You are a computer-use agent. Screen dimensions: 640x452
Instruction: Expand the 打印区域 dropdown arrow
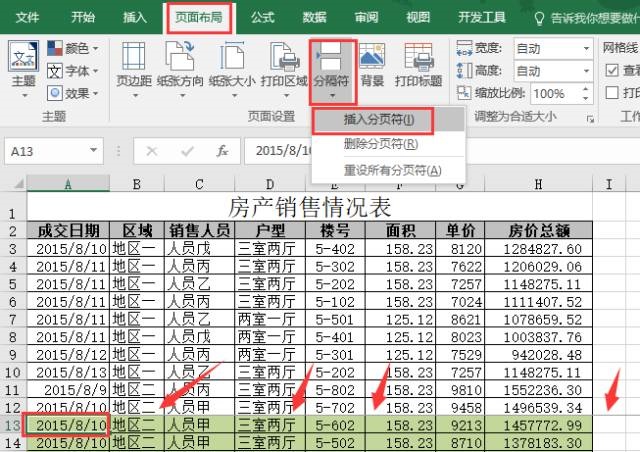[286, 96]
